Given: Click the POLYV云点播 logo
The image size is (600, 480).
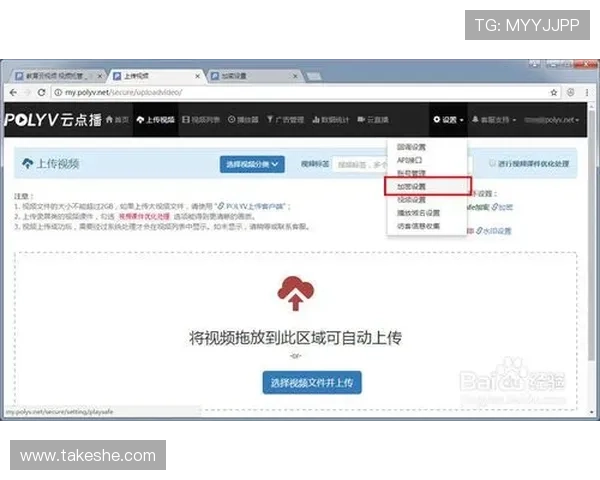Looking at the screenshot, I should pos(54,120).
